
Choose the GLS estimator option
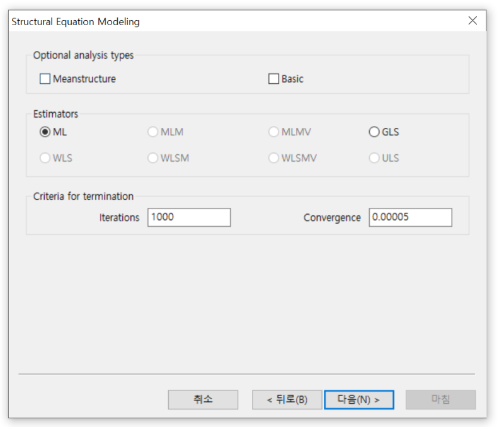[374, 132]
